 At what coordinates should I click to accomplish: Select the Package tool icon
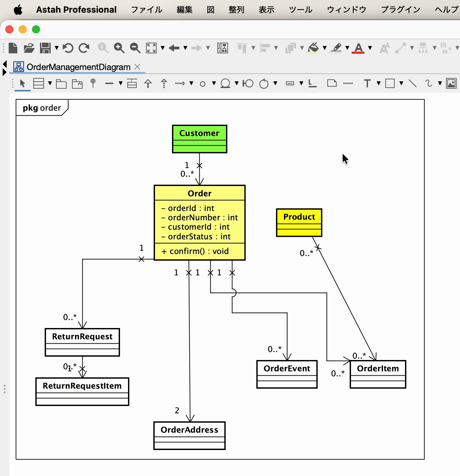click(x=61, y=83)
